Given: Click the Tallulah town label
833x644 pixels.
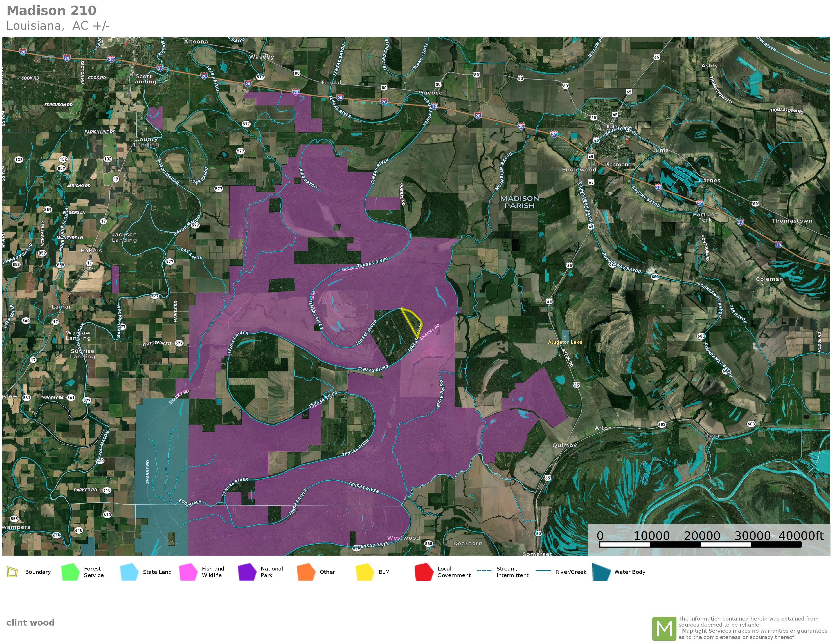Looking at the screenshot, I should (610, 126).
